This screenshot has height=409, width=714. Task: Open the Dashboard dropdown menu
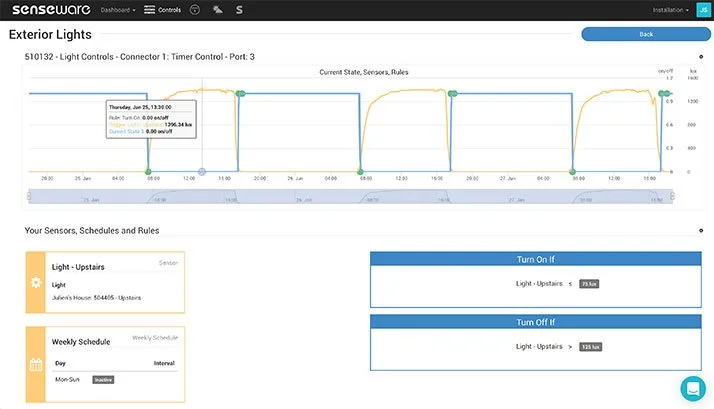(118, 10)
